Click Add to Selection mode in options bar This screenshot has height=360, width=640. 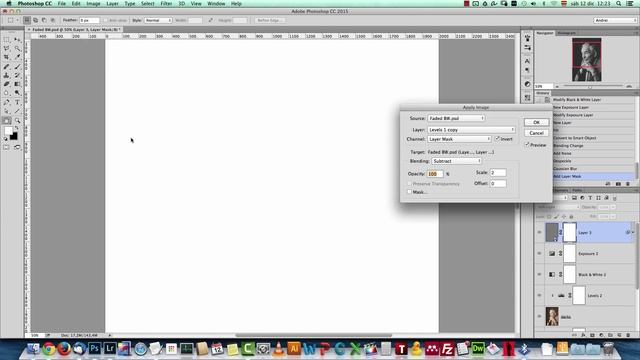click(36, 20)
